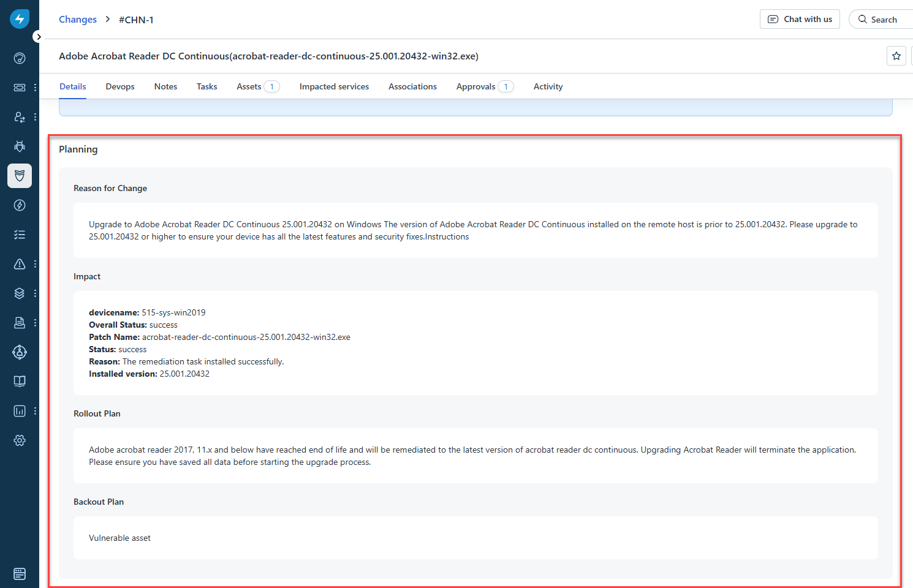This screenshot has height=588, width=913.
Task: Open the Problems person-arrows icon in sidebar
Action: 20,117
